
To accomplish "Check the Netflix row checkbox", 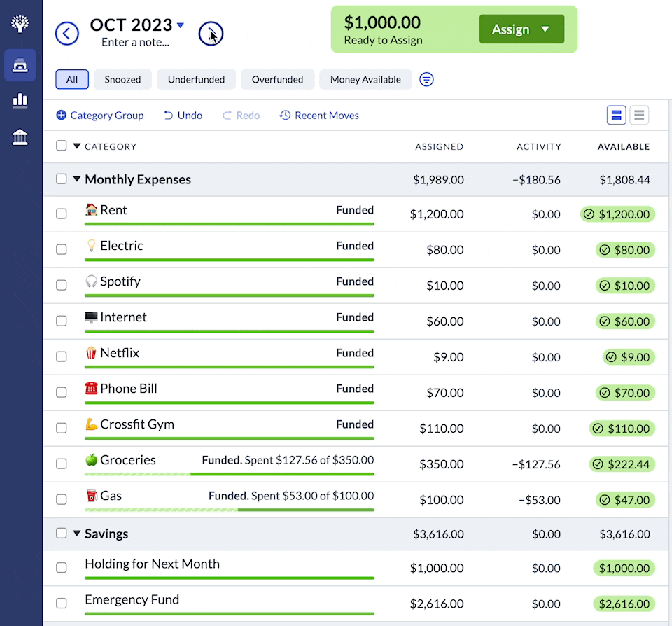I will pos(62,356).
